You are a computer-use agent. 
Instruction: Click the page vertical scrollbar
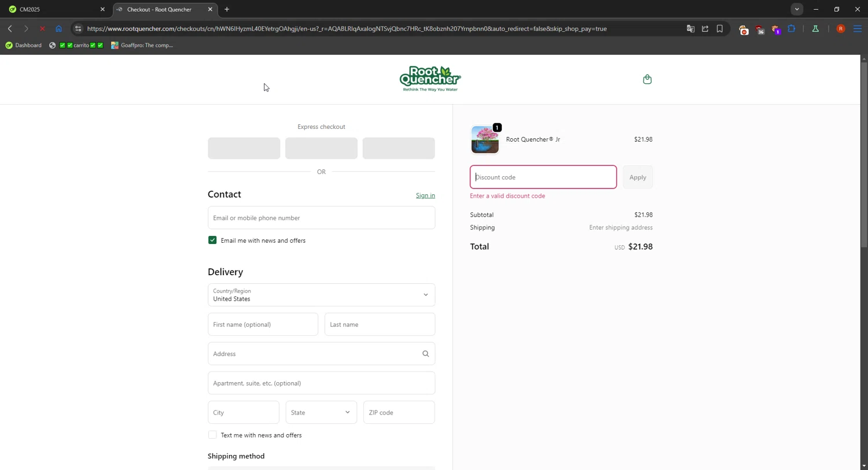(864, 155)
